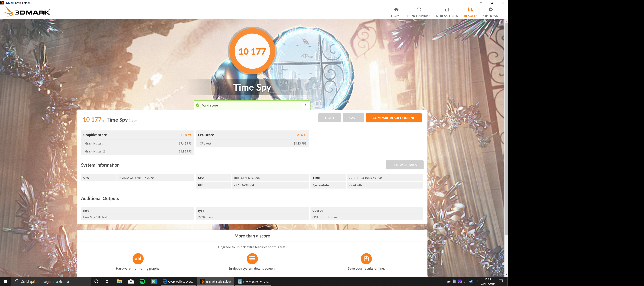Open the volume control tray icon
644x286 pixels.
pyautogui.click(x=477, y=281)
